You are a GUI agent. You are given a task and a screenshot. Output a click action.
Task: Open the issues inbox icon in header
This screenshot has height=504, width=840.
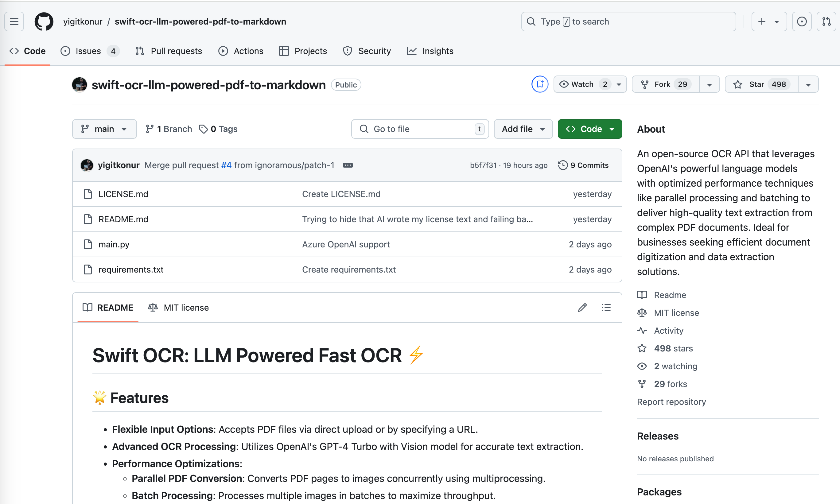pyautogui.click(x=802, y=21)
